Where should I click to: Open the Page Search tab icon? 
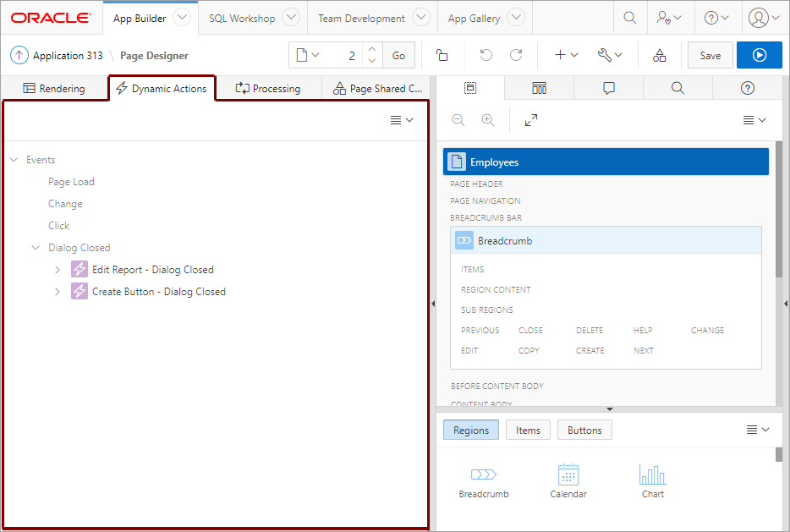[x=678, y=88]
